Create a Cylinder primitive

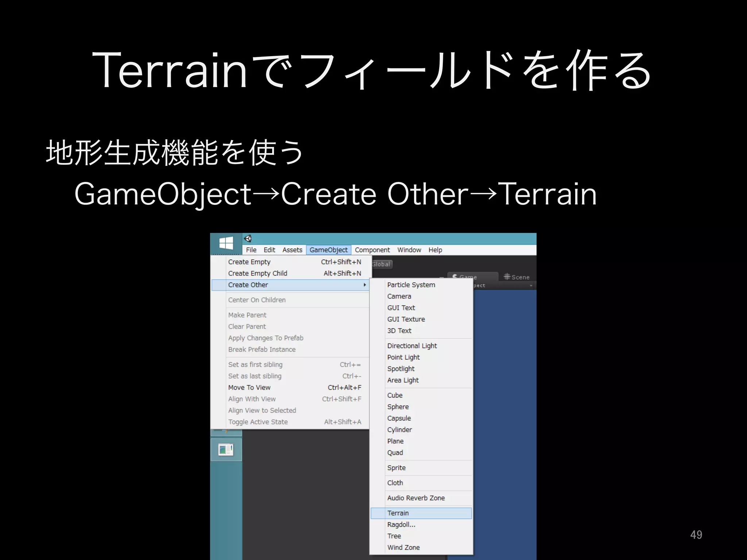click(x=421, y=429)
